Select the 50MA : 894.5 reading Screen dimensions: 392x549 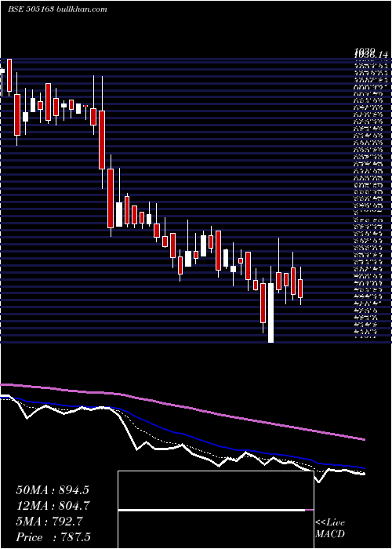(53, 490)
